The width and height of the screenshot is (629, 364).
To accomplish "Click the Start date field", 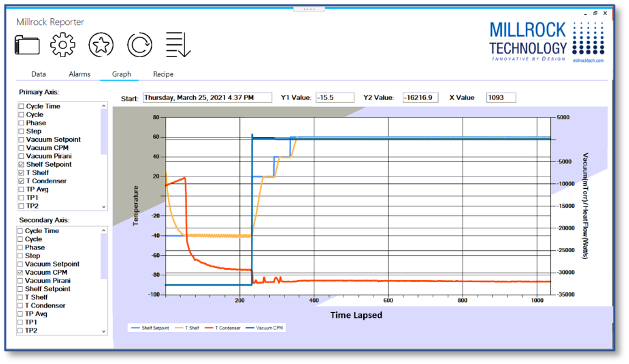I will click(207, 98).
